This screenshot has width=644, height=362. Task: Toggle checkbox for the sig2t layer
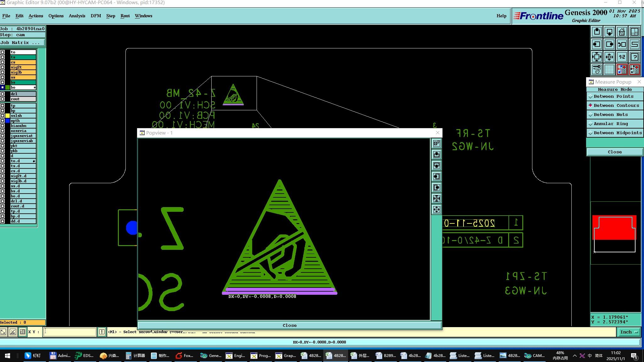3,67
